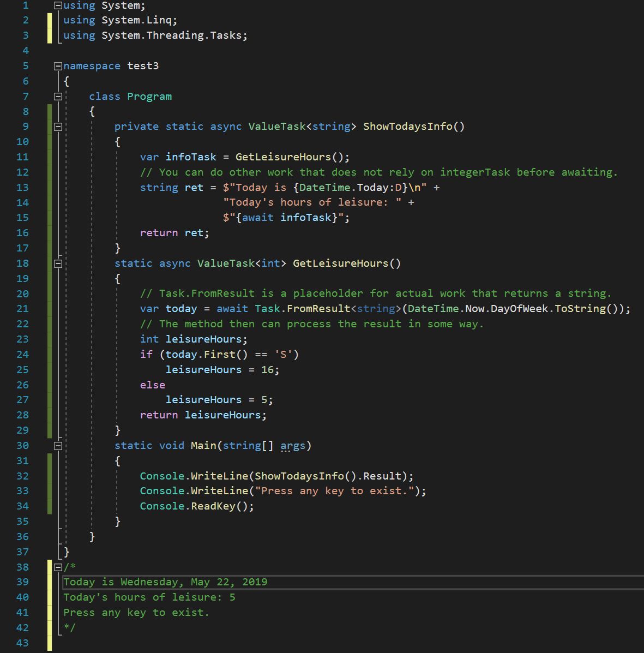Click comment "Today's hours of leisure: 5" on line 40
Screen dimensions: 644x653
coord(149,597)
